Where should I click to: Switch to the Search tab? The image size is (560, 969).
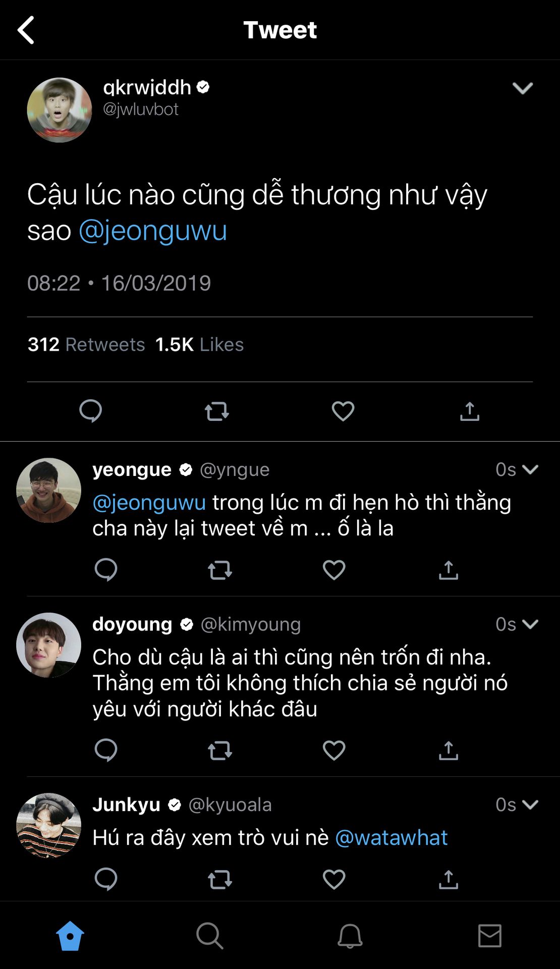click(209, 936)
